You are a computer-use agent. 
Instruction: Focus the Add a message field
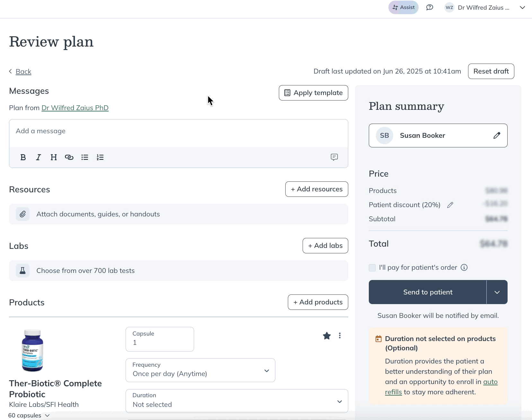[x=178, y=133]
